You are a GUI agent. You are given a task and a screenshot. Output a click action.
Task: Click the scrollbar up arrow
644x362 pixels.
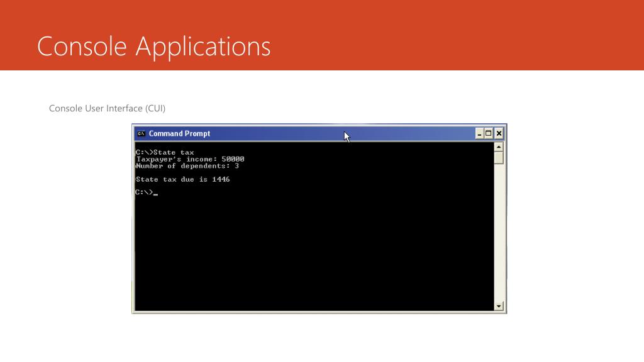tap(499, 147)
